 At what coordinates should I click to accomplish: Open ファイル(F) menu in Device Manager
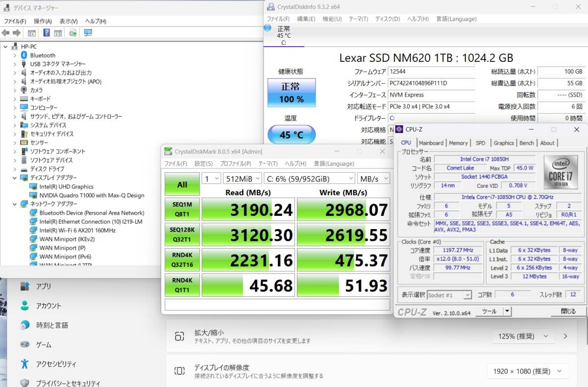[15, 21]
